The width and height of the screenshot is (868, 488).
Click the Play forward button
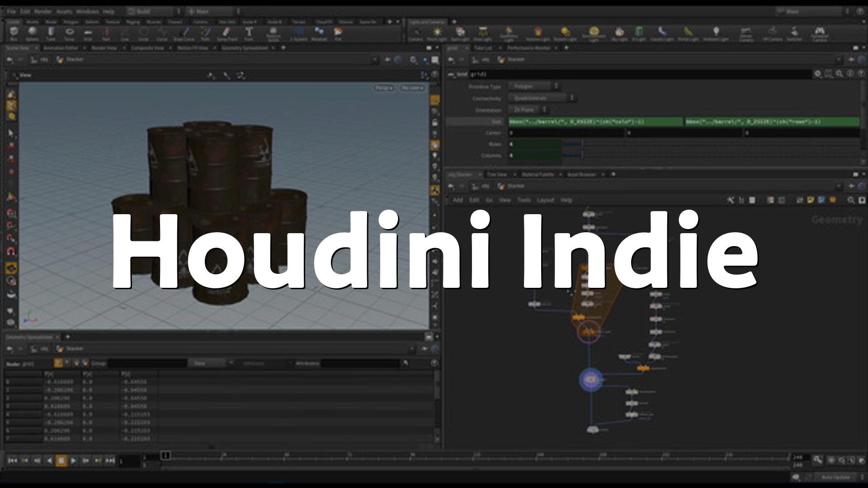click(73, 460)
